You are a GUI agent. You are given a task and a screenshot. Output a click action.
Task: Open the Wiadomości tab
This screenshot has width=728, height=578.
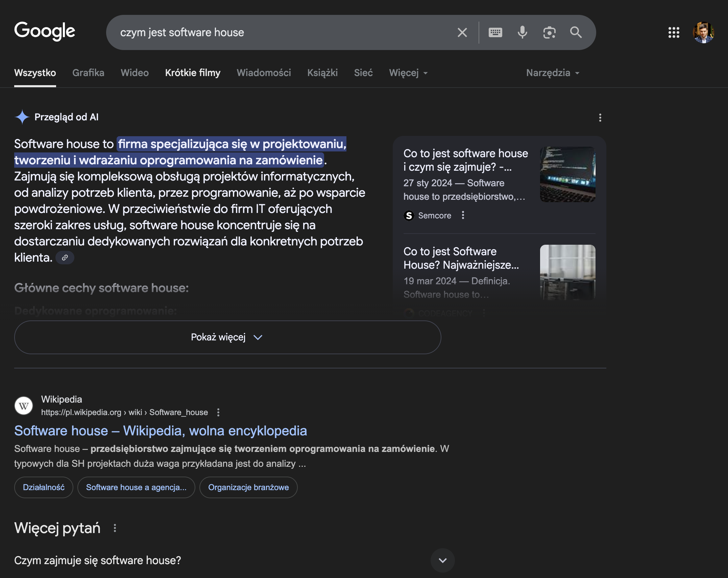(x=264, y=73)
